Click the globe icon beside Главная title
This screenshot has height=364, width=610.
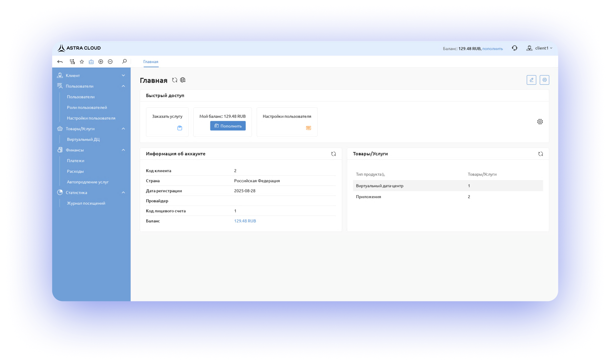(183, 80)
